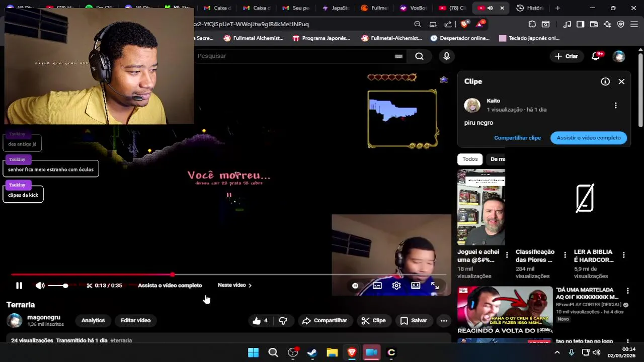Click the 'Editar vídeo' button

click(135, 320)
